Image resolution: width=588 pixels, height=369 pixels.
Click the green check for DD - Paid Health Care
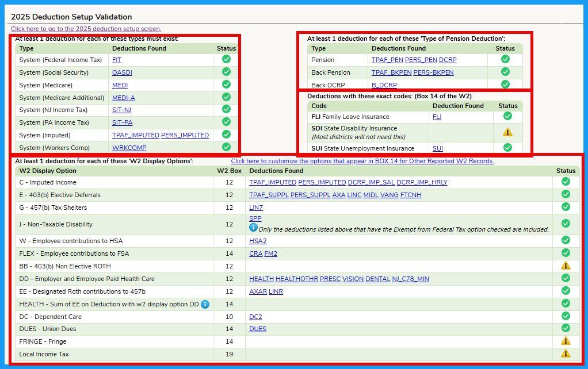tap(566, 278)
